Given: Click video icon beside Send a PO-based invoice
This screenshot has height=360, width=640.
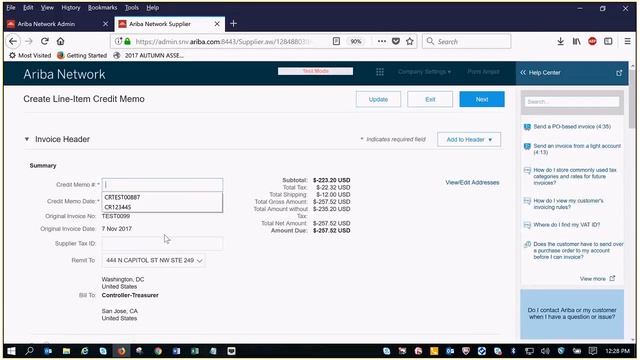Looking at the screenshot, I should coord(527,127).
